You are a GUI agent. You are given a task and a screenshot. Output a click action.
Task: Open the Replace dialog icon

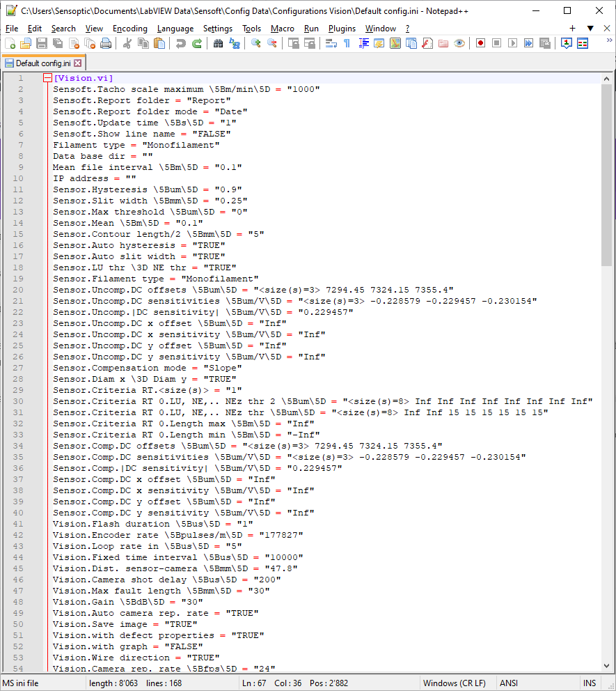click(235, 43)
